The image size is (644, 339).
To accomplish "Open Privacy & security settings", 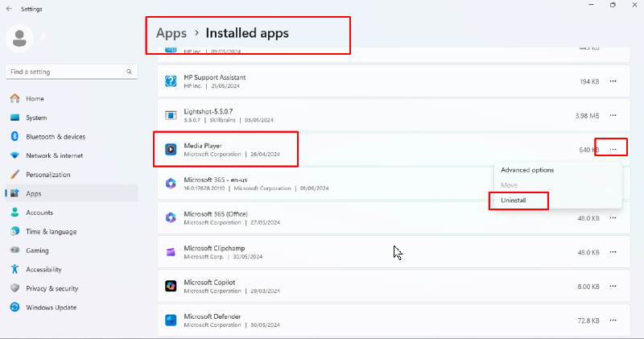I will click(52, 288).
